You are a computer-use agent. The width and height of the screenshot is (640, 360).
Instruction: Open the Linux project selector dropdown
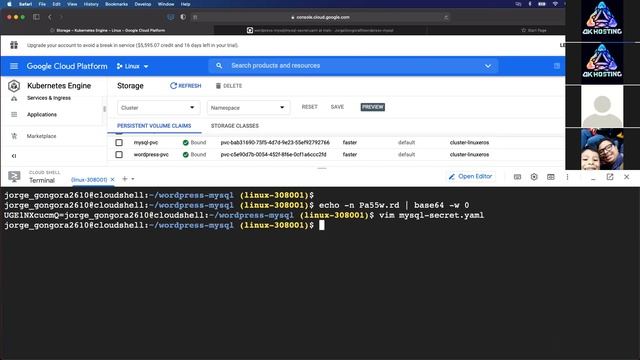132,66
